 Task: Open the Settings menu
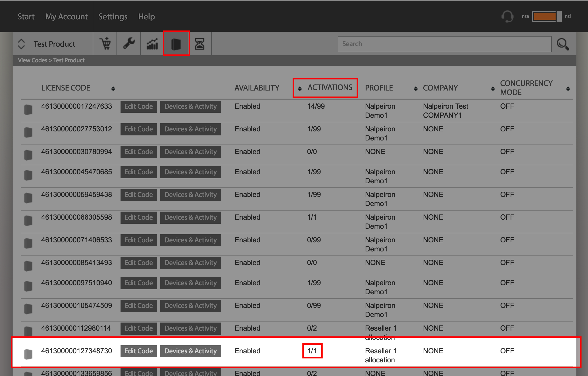[113, 16]
